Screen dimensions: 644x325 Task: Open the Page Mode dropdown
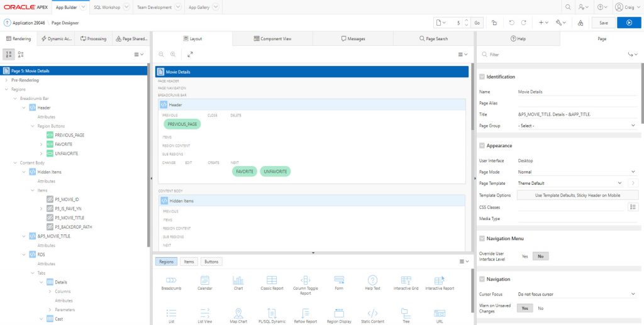coord(577,172)
